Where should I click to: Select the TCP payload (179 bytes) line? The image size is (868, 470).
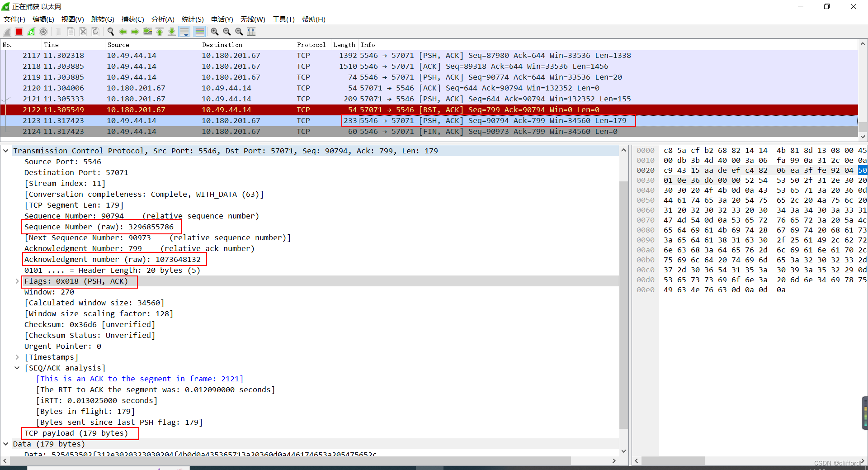(76, 433)
